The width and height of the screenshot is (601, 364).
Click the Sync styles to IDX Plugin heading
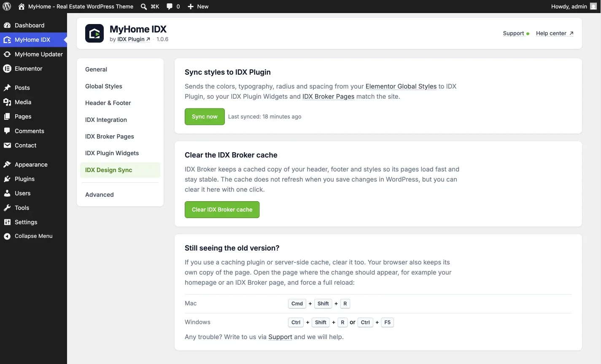click(x=228, y=72)
